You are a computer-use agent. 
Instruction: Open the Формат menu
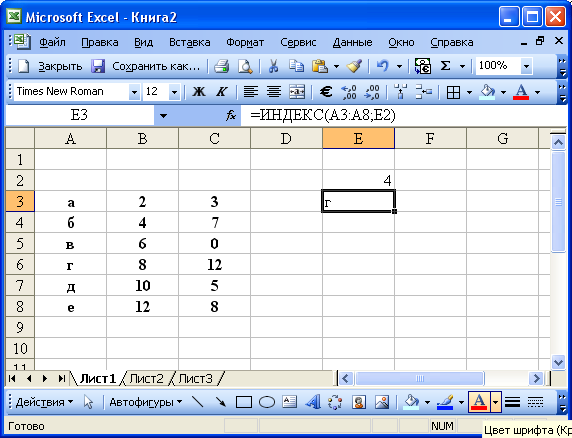[x=245, y=42]
